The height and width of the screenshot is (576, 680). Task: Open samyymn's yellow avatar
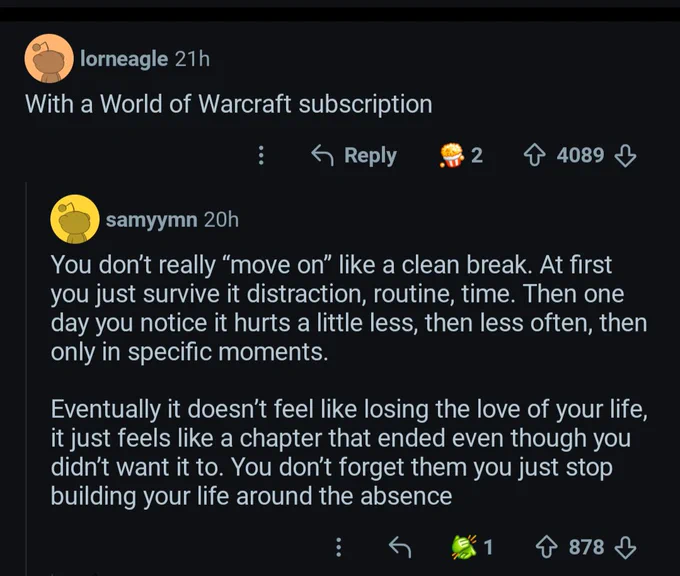75,219
